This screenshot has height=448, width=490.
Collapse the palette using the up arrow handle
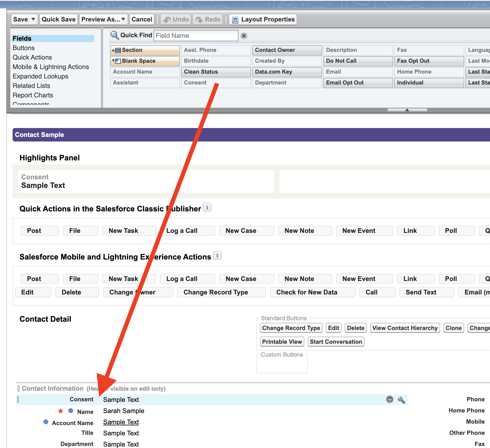(x=407, y=110)
